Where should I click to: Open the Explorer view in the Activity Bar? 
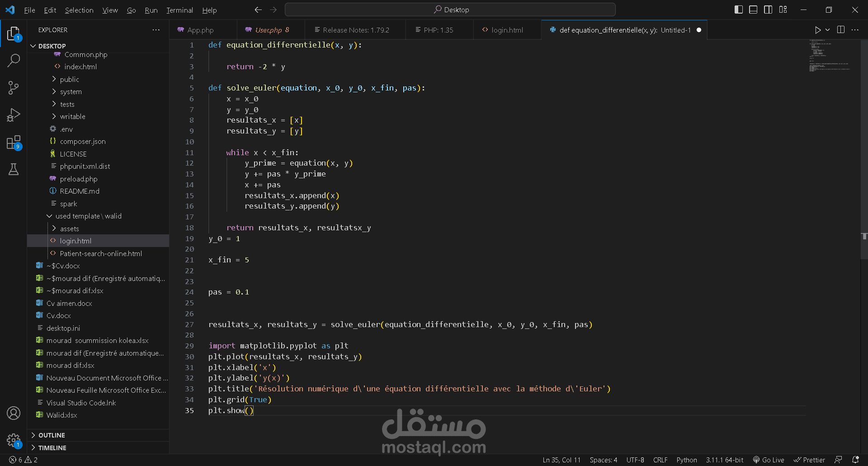point(14,33)
